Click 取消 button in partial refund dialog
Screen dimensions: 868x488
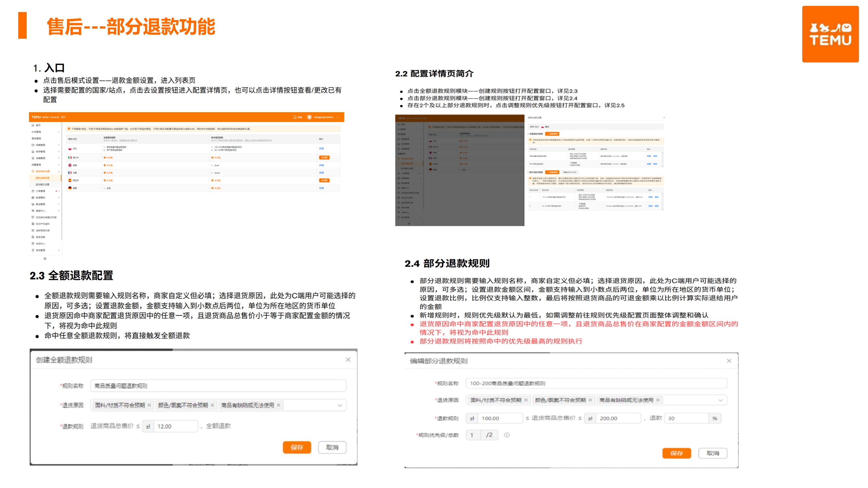pyautogui.click(x=712, y=453)
